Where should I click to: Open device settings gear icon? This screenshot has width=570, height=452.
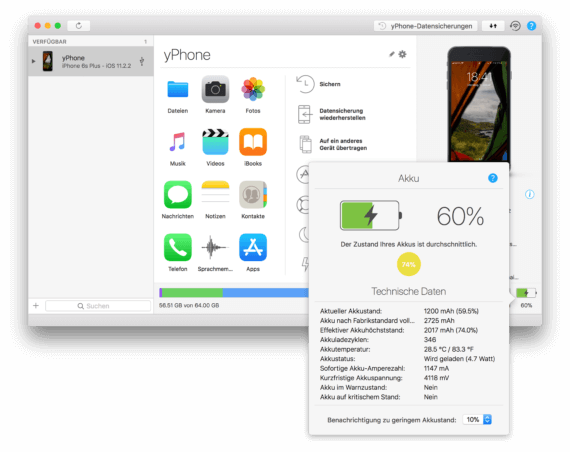[402, 54]
